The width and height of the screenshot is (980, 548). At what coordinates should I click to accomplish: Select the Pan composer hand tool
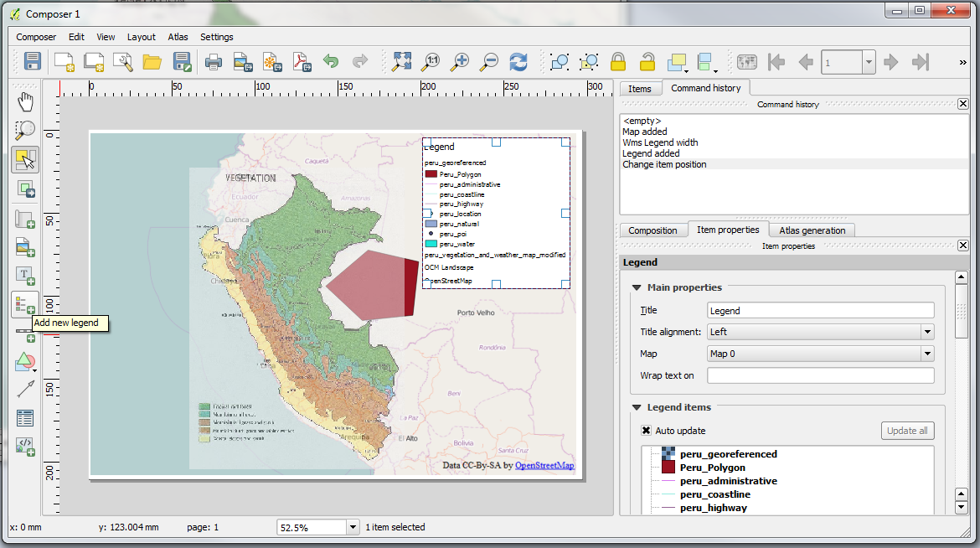[25, 101]
